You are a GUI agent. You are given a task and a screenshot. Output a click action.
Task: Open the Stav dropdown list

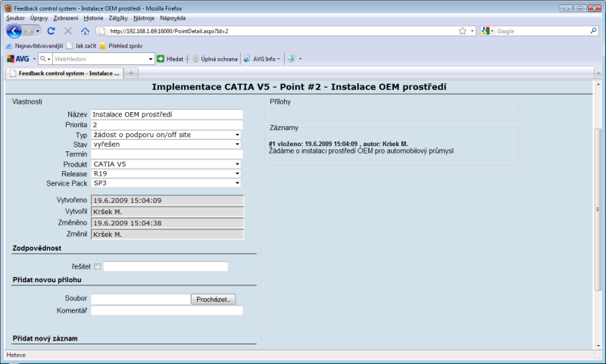[166, 145]
